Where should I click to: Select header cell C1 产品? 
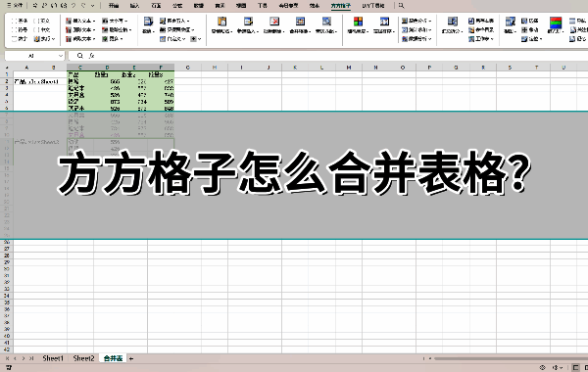(80, 74)
